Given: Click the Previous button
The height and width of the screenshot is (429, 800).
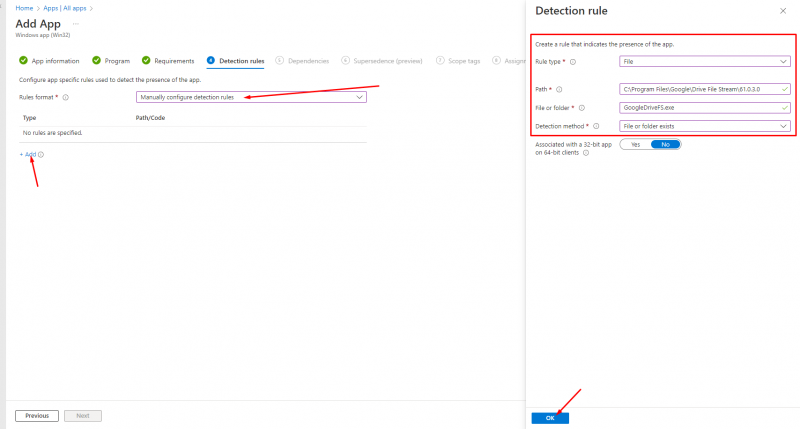Looking at the screenshot, I should (37, 416).
